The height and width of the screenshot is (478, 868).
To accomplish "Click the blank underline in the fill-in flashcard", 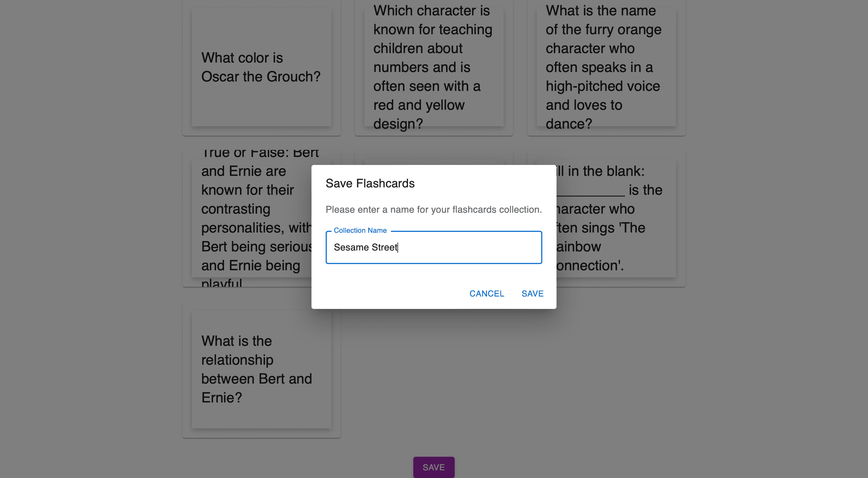I will (x=590, y=191).
